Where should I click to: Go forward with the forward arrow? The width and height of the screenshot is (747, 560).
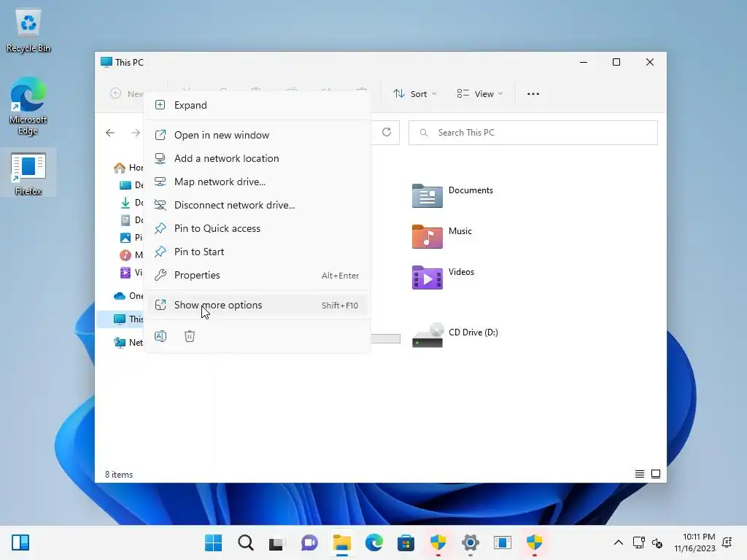coord(136,133)
